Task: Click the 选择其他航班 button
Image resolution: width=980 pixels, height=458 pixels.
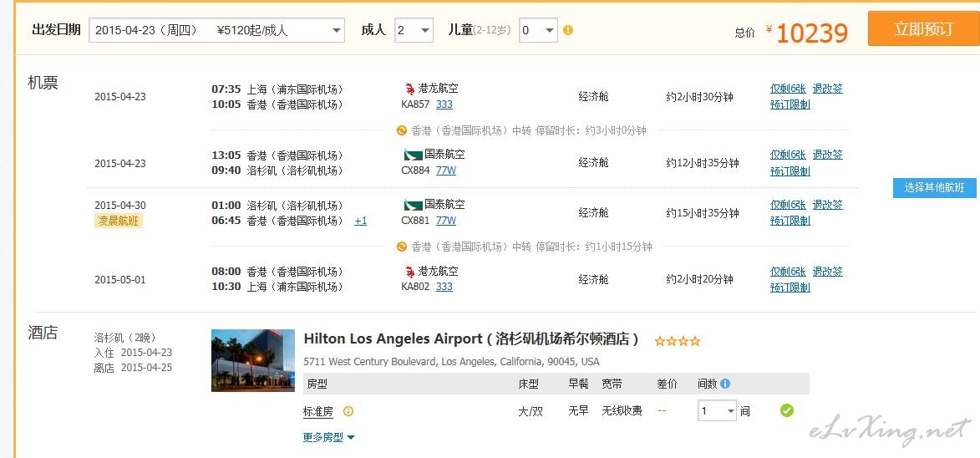Action: pos(934,187)
